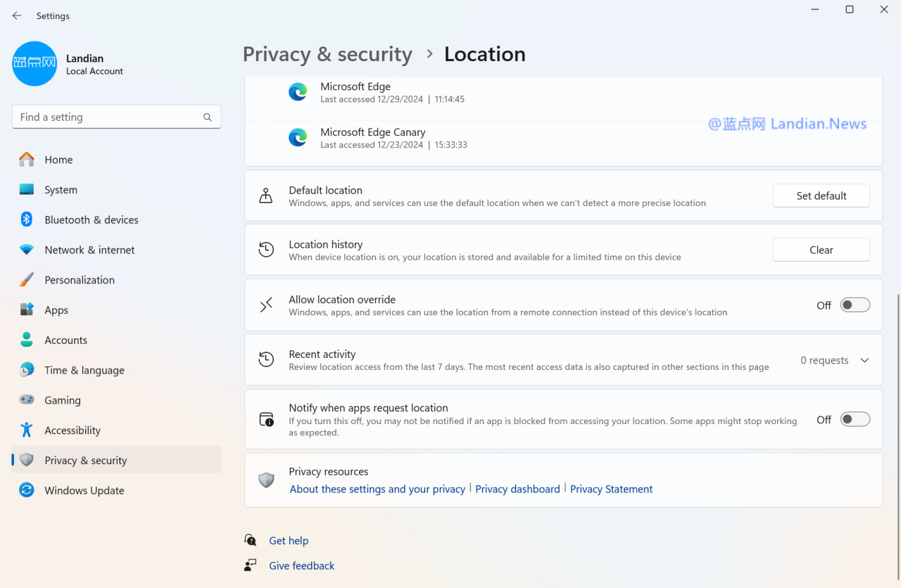Open About these settings and your privacy
Screen dimensions: 901x588
tap(377, 489)
